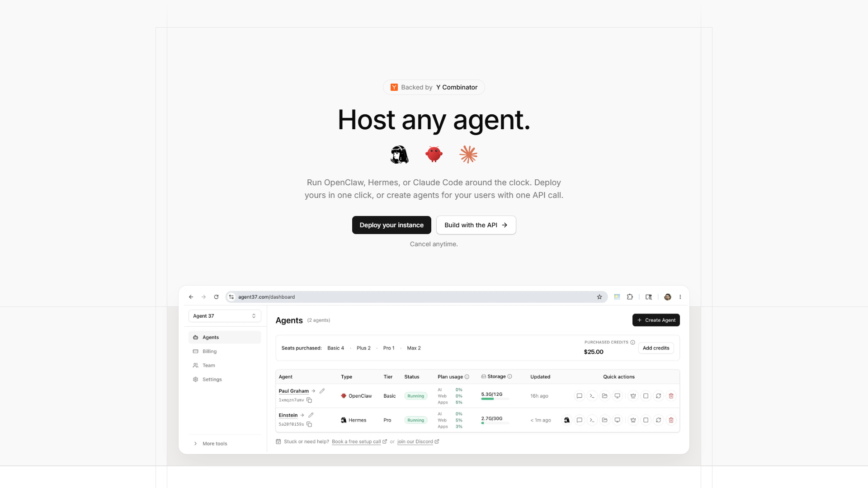Image resolution: width=868 pixels, height=488 pixels.
Task: Show Plan usage info tooltip icon
Action: 467,377
